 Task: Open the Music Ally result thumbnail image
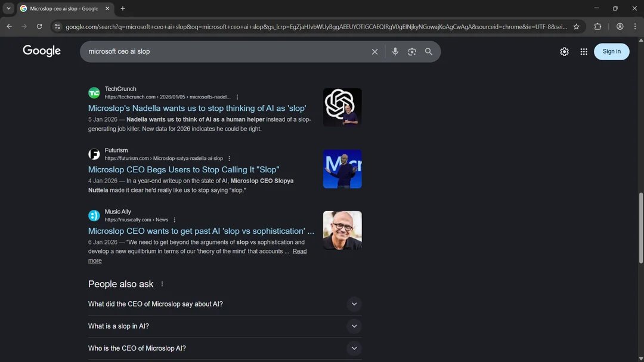point(342,230)
